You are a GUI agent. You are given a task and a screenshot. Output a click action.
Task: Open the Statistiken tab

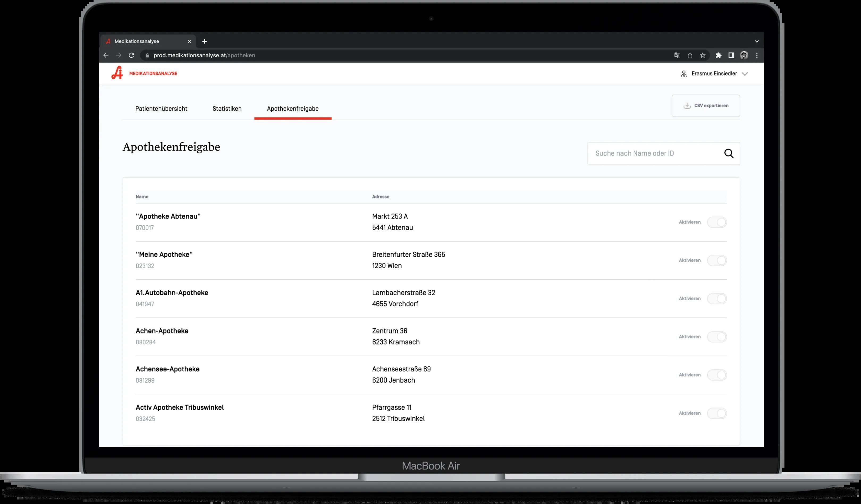[227, 109]
